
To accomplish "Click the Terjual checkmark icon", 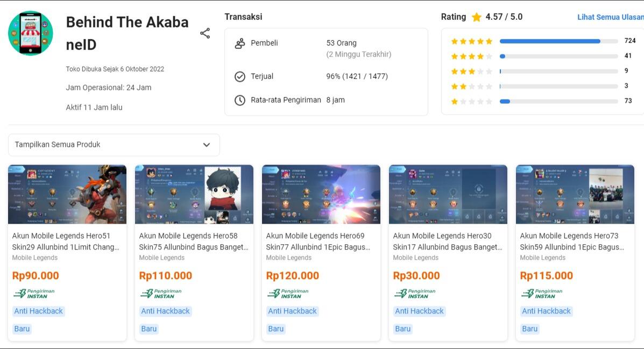I will 240,76.
